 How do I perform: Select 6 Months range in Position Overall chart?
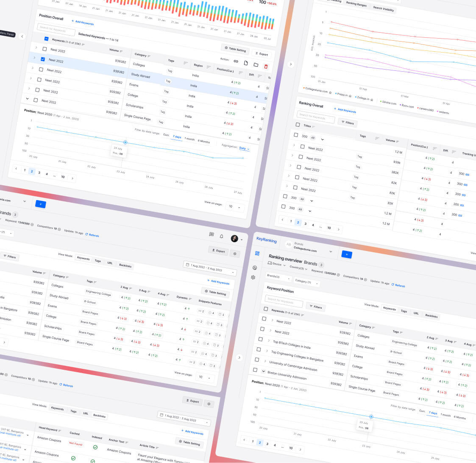[204, 142]
